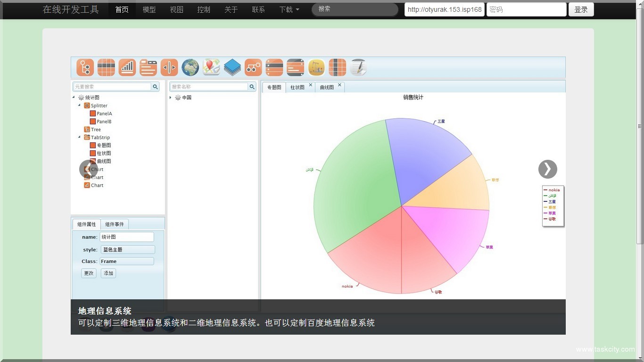Open the 视图 menu item
The width and height of the screenshot is (644, 362).
point(177,9)
